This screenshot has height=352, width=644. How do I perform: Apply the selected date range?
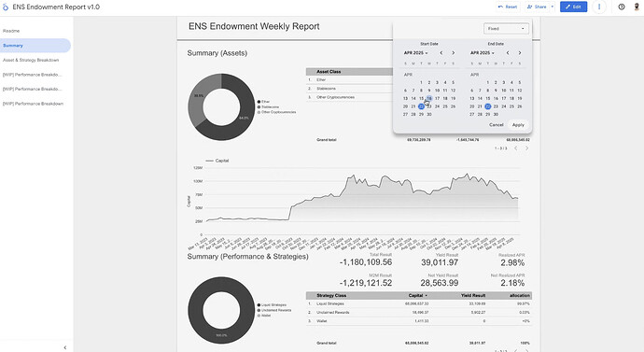[x=518, y=125]
